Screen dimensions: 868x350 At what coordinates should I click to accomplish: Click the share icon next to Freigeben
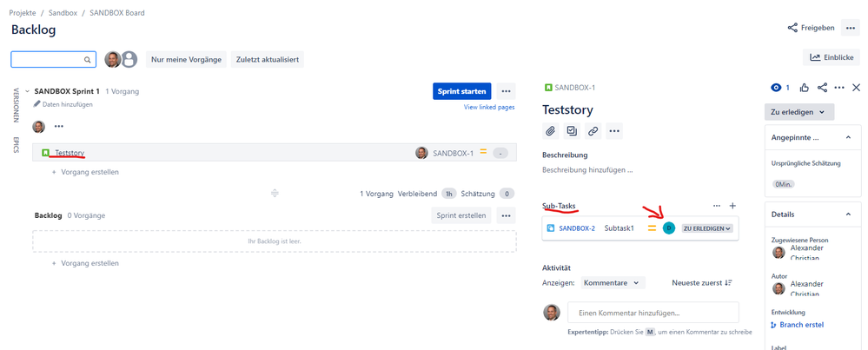(x=792, y=28)
